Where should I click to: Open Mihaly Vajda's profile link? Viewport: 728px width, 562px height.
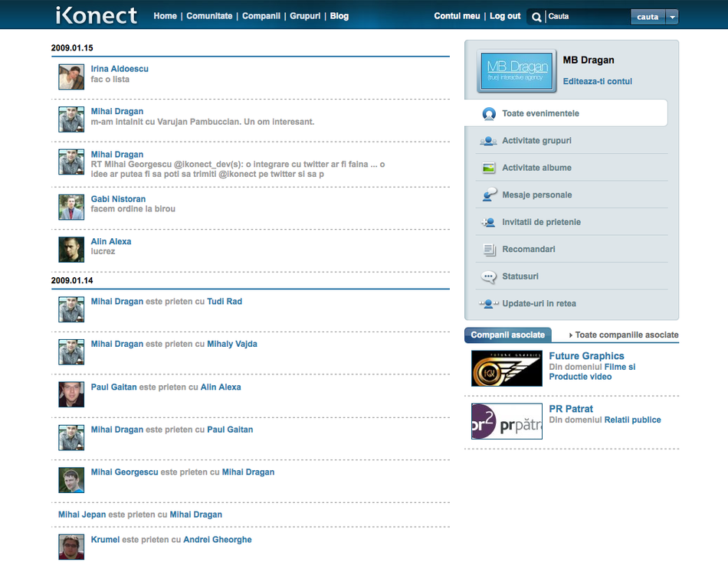click(231, 344)
